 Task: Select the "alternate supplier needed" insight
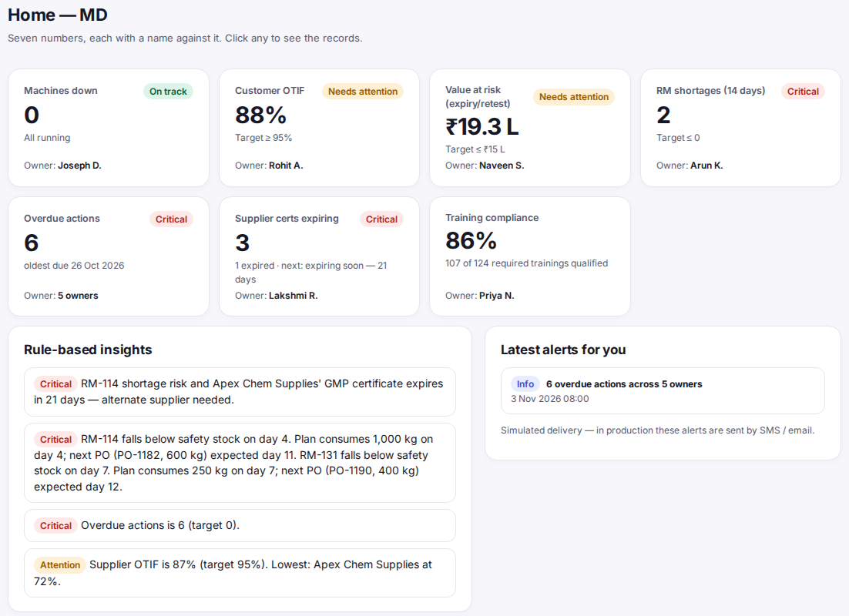[240, 392]
